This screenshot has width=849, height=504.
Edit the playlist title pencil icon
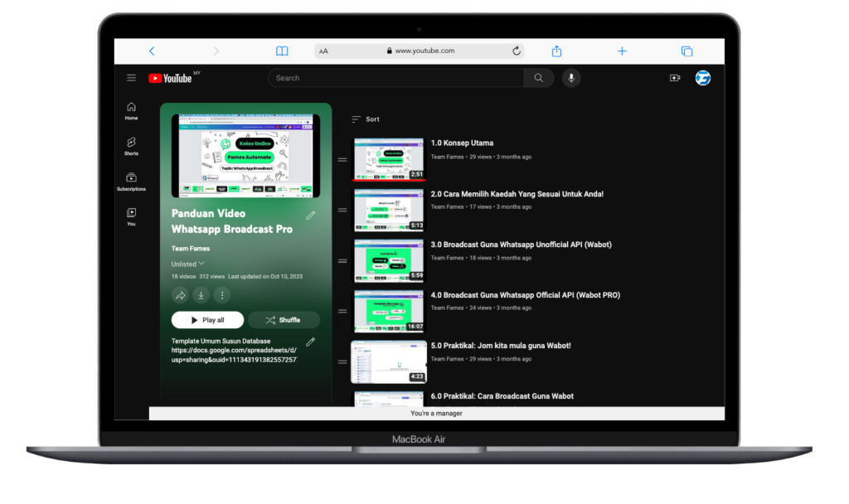click(x=311, y=216)
